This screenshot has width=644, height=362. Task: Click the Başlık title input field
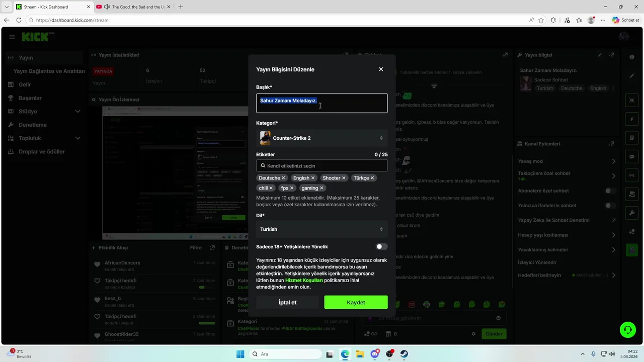321,103
